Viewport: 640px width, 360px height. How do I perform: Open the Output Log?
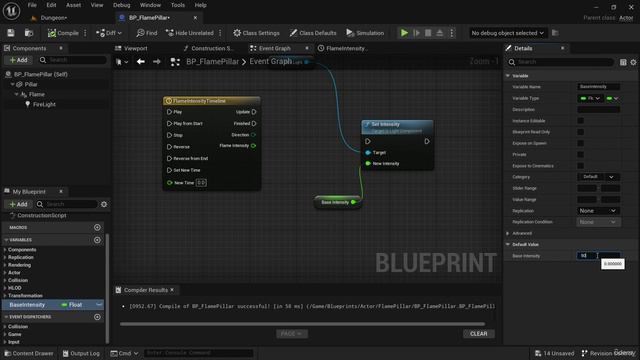pyautogui.click(x=81, y=353)
